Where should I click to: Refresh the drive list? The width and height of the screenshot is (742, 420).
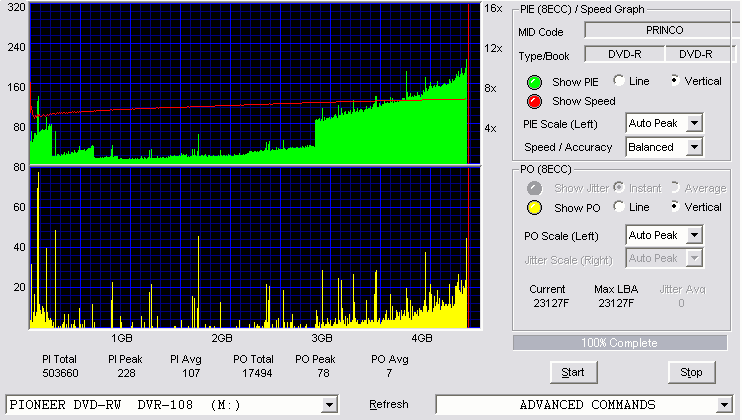click(389, 404)
